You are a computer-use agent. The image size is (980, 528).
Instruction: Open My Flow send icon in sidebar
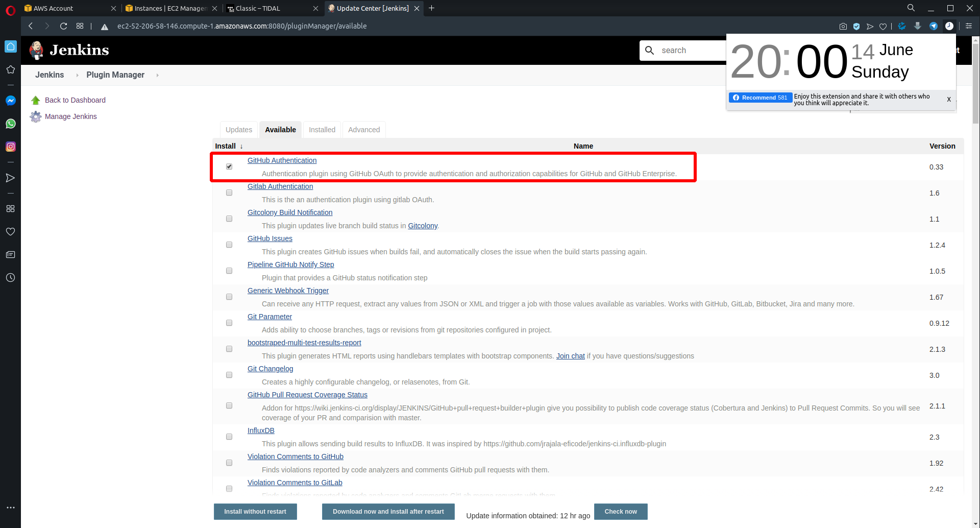10,178
